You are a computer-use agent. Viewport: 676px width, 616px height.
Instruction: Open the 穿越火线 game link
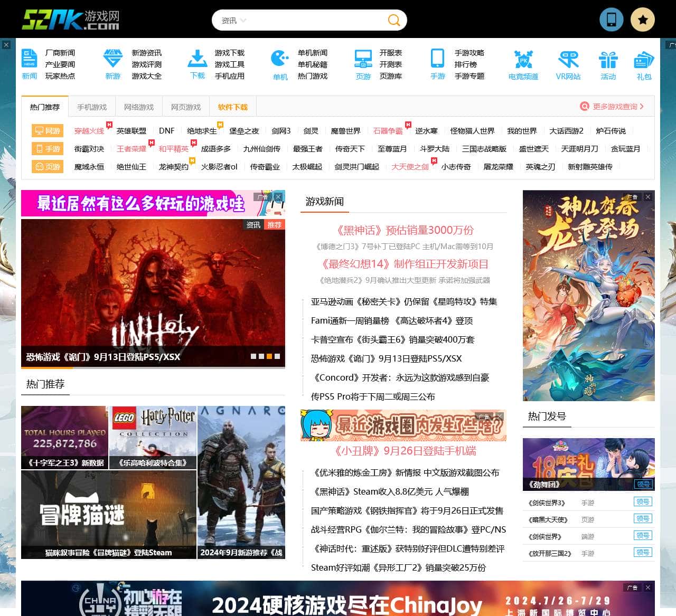coord(89,131)
